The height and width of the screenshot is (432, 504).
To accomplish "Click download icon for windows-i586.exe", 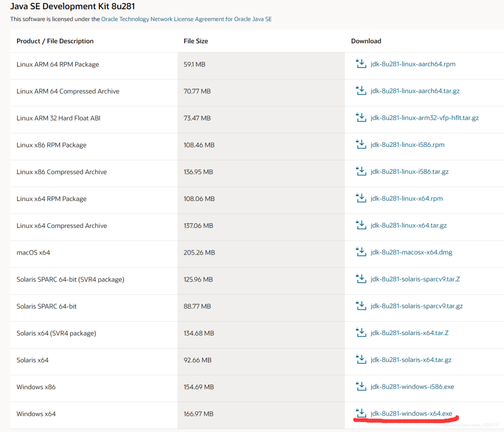I will pos(361,387).
